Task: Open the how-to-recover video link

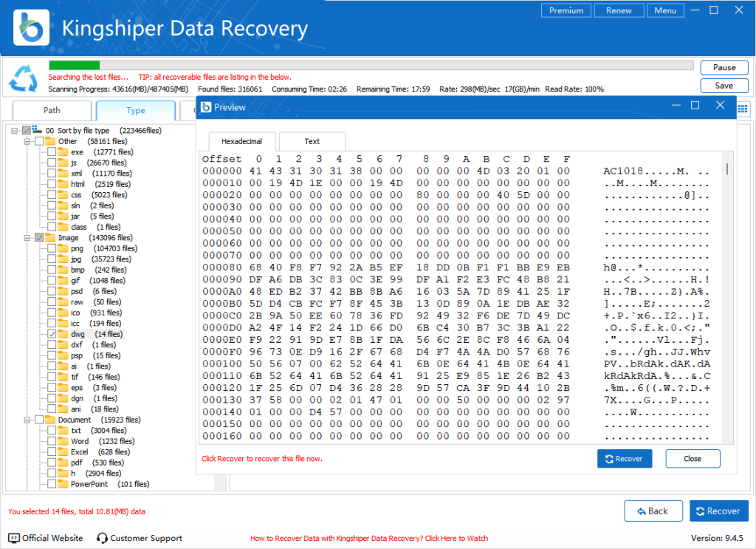Action: coord(369,539)
